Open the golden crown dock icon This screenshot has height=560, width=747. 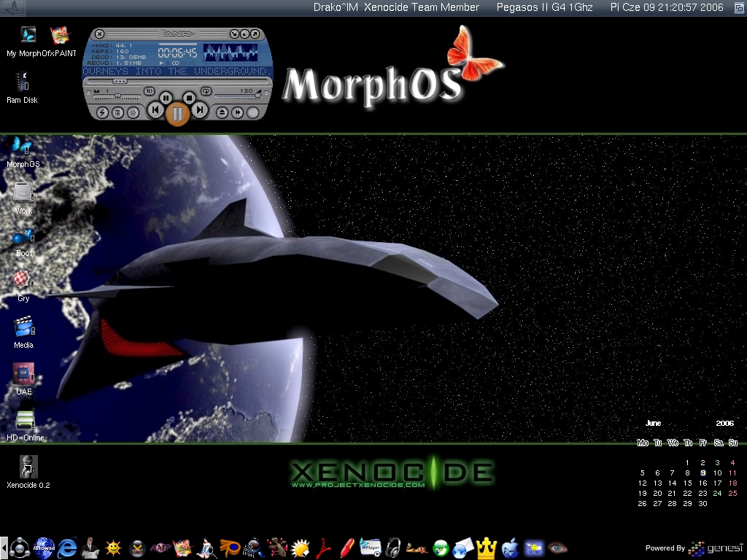(487, 548)
